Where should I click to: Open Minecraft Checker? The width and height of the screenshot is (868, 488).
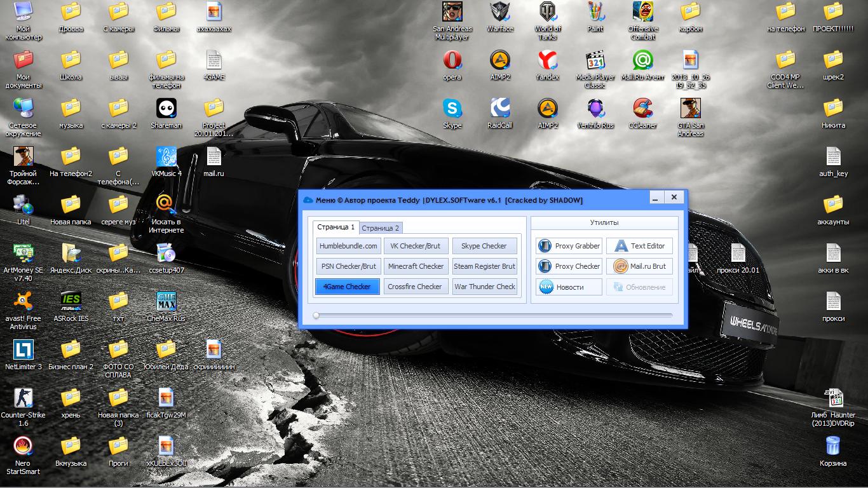416,266
